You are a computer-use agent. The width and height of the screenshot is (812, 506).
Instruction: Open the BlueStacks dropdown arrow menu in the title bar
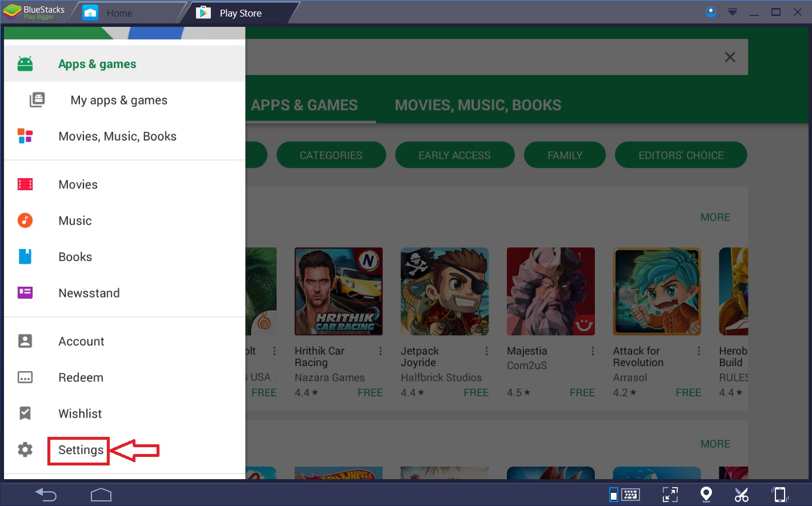point(732,12)
